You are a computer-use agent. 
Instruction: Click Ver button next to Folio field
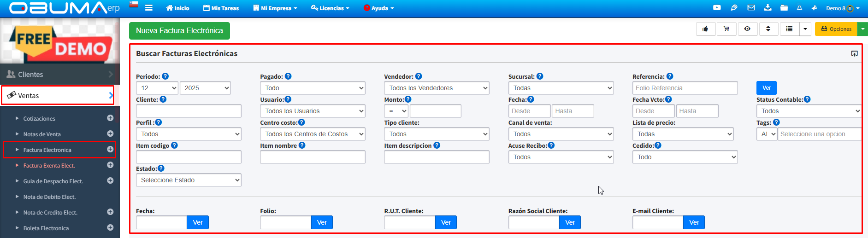[322, 222]
